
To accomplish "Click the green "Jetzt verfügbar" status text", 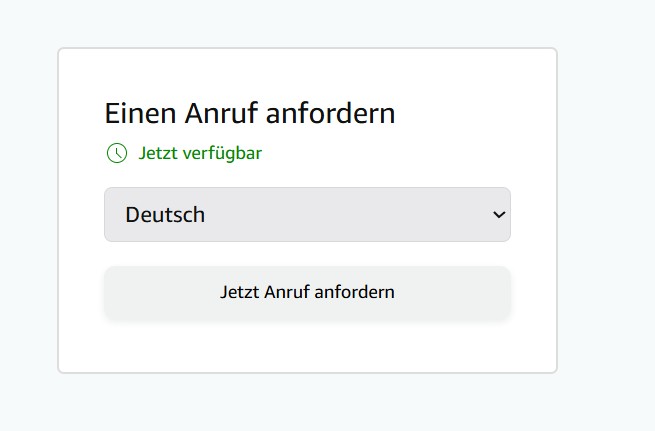I will [x=200, y=153].
